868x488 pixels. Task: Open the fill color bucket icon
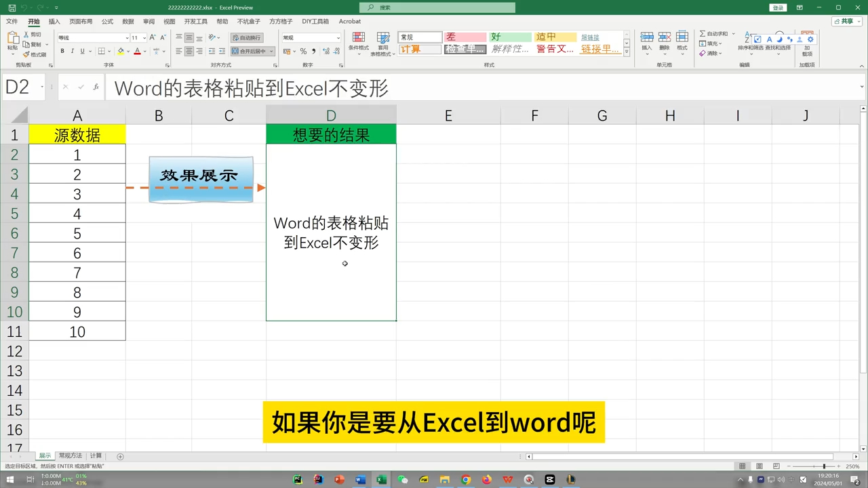tap(120, 51)
